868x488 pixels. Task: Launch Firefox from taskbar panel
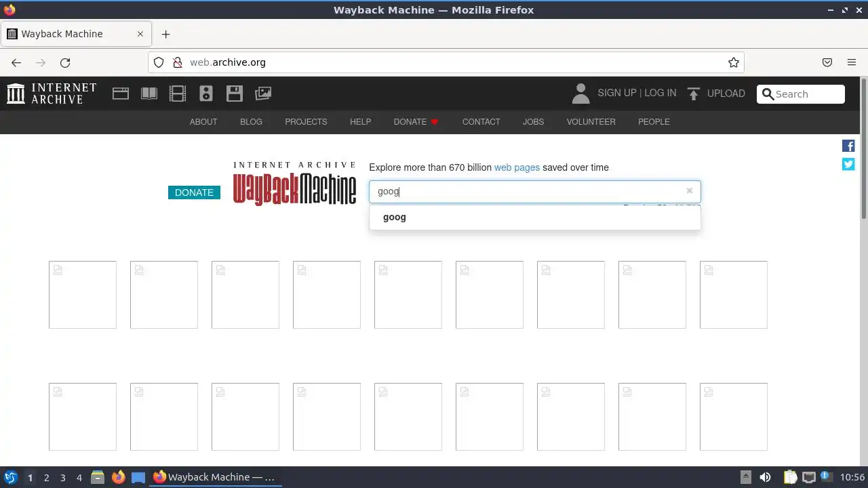(118, 477)
